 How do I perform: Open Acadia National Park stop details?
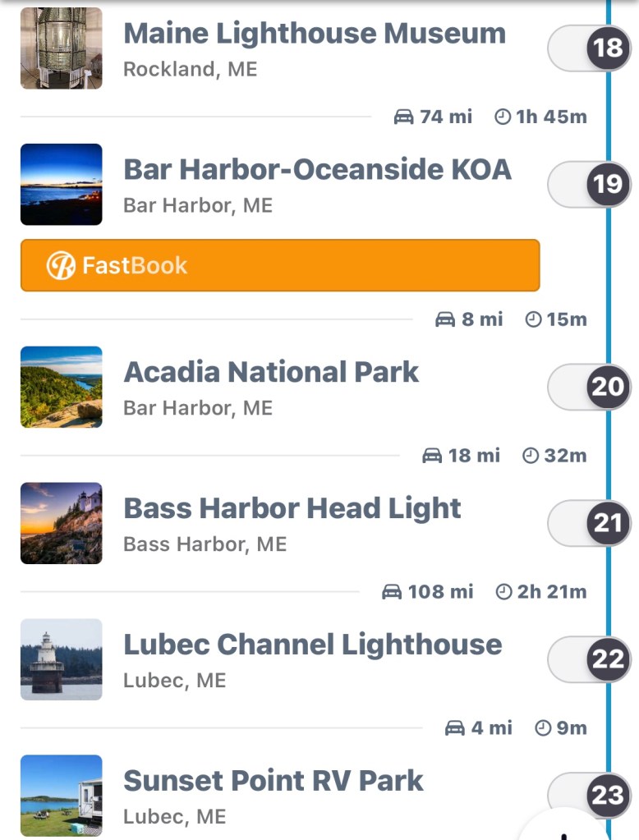pos(271,372)
